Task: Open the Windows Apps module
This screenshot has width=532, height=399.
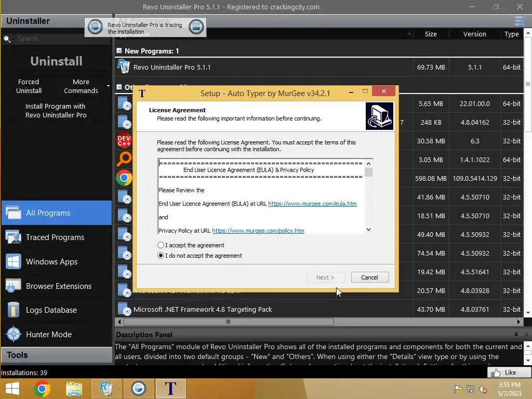Action: click(x=57, y=262)
